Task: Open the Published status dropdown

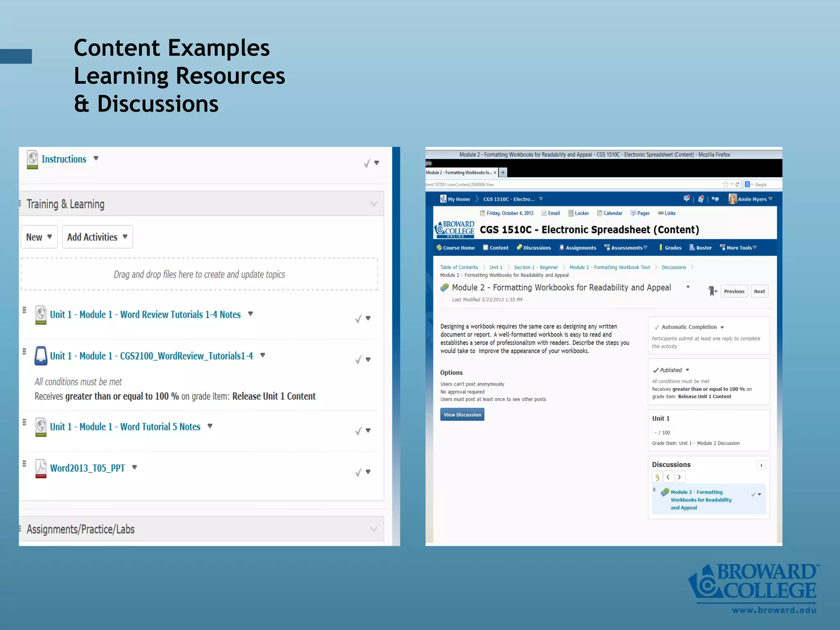Action: click(687, 370)
